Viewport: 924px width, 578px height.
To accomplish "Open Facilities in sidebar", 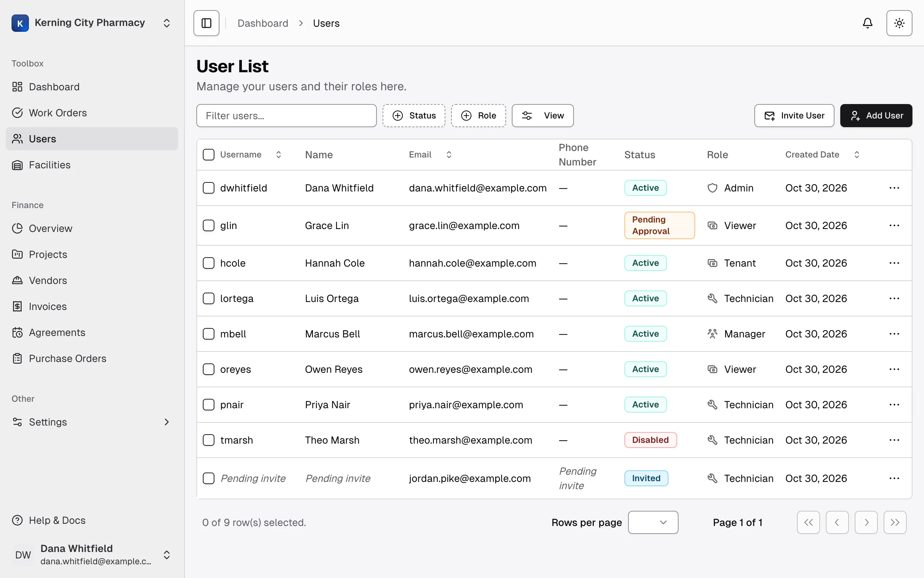I will tap(92, 165).
